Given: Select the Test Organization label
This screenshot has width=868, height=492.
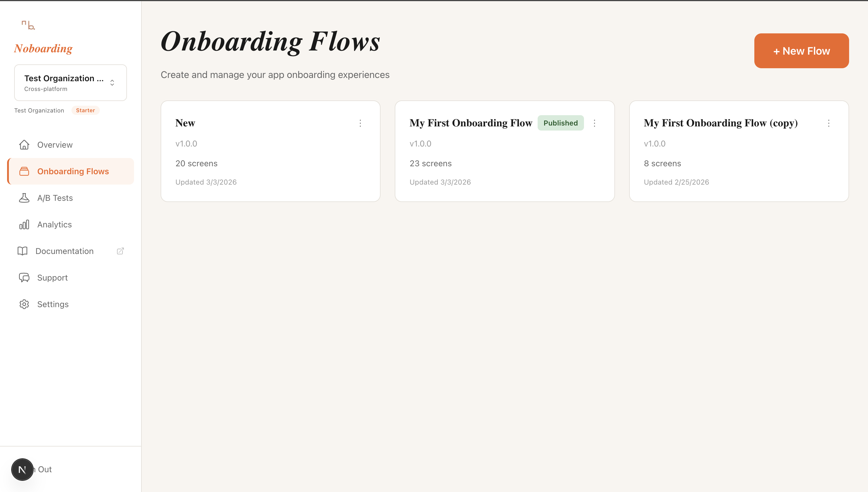Looking at the screenshot, I should [39, 110].
